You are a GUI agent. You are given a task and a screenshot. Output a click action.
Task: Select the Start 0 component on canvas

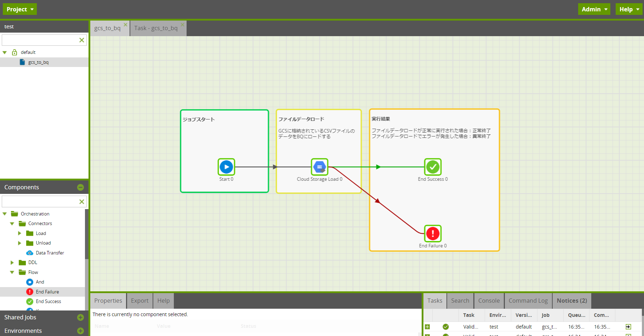[226, 167]
